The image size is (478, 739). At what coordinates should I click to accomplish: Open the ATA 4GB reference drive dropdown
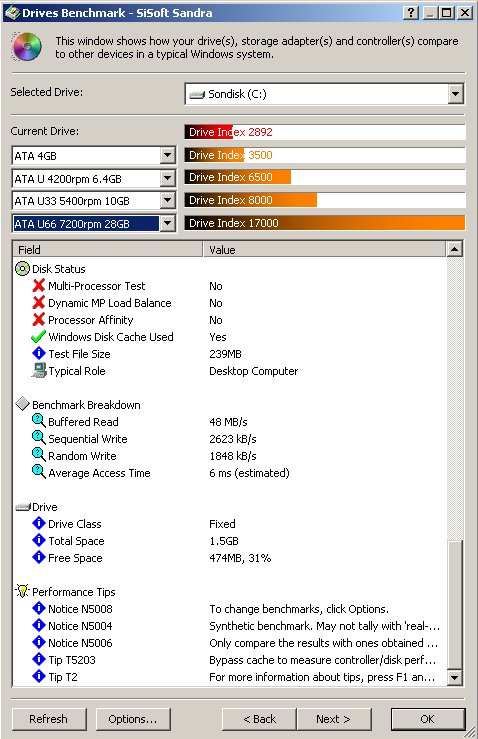[x=167, y=155]
